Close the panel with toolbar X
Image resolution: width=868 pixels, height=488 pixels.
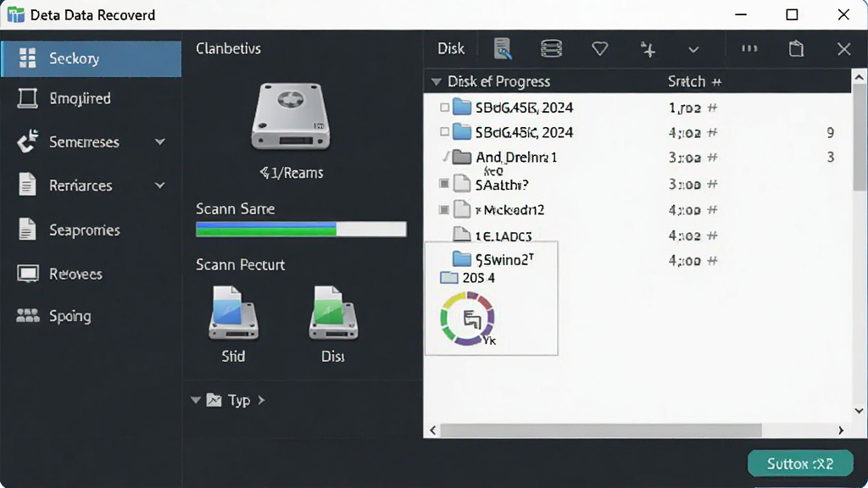pos(843,49)
